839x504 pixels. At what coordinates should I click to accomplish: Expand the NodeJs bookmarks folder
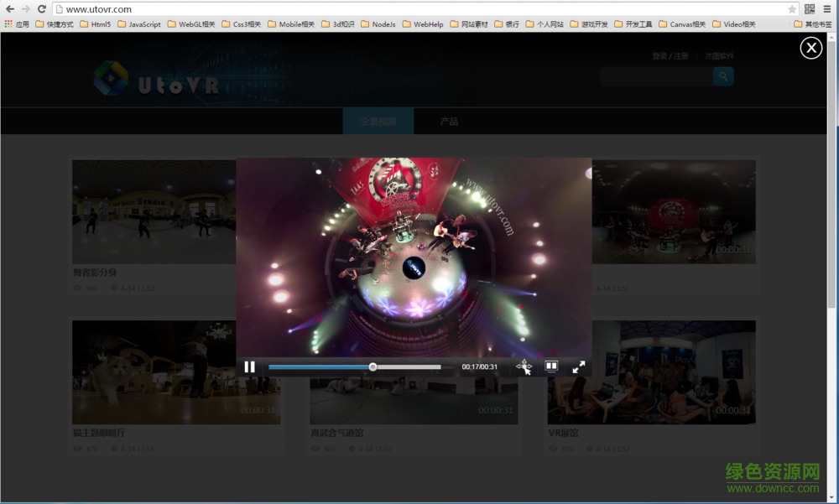(x=378, y=24)
